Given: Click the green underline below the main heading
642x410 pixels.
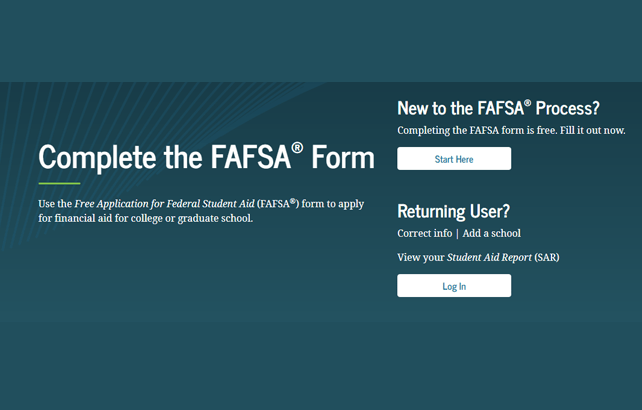Looking at the screenshot, I should coord(59,184).
